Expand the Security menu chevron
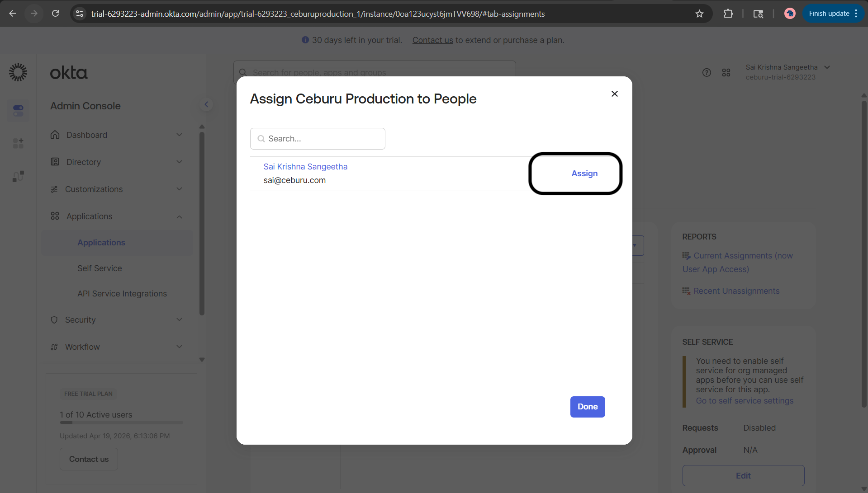Image resolution: width=868 pixels, height=493 pixels. pyautogui.click(x=179, y=319)
